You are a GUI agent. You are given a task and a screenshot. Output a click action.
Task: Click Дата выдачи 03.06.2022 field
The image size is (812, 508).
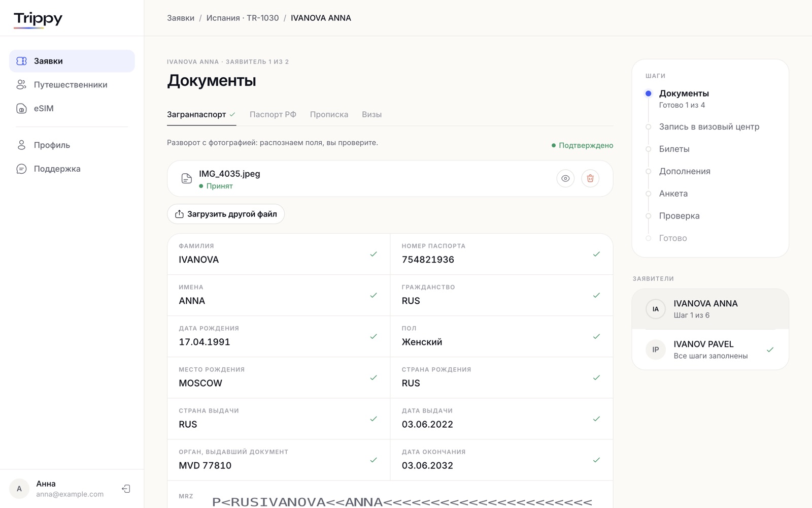point(501,419)
